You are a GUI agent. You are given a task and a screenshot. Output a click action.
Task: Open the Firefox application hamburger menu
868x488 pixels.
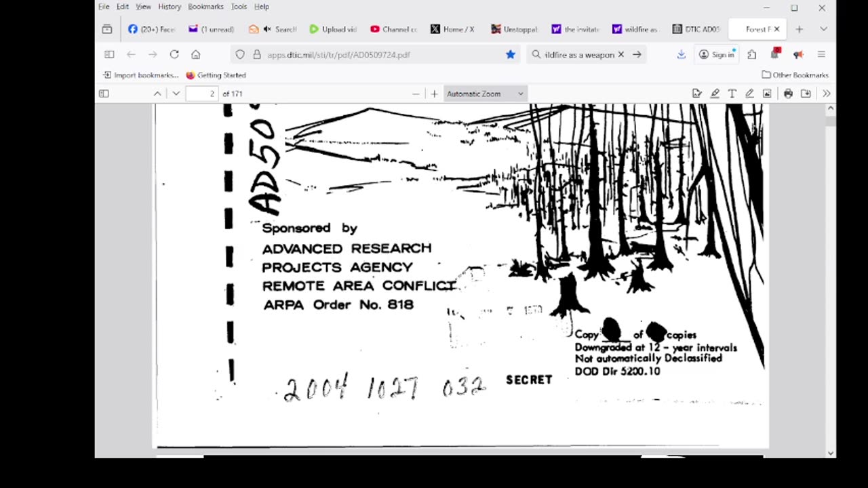click(x=821, y=54)
